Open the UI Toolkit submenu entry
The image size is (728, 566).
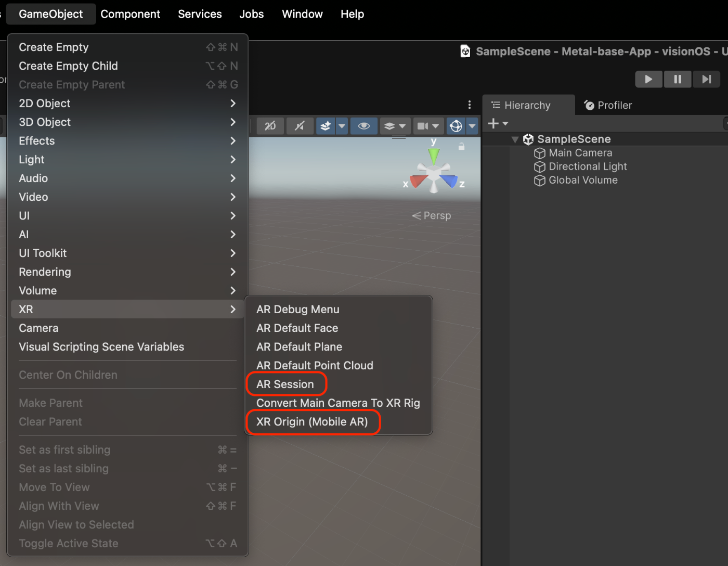(x=128, y=253)
